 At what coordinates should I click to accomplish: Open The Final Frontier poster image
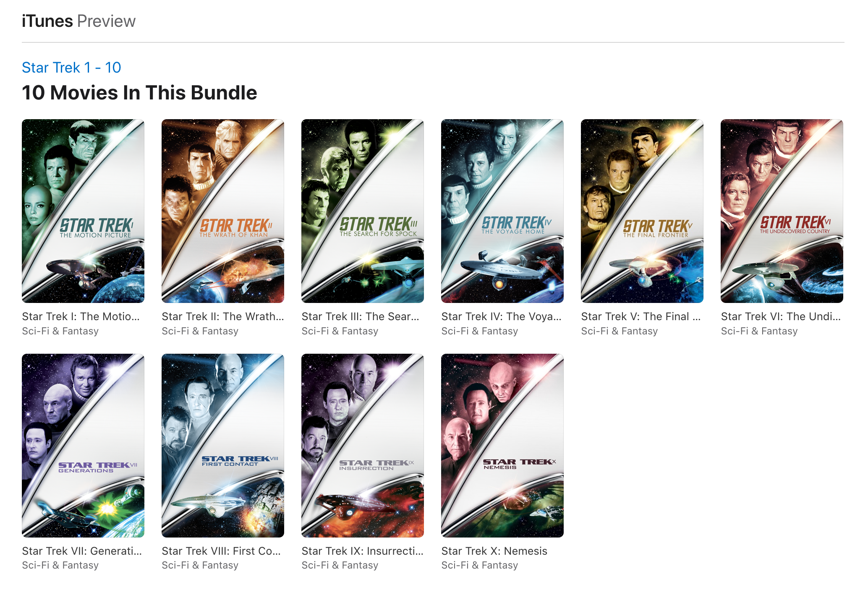pos(642,211)
